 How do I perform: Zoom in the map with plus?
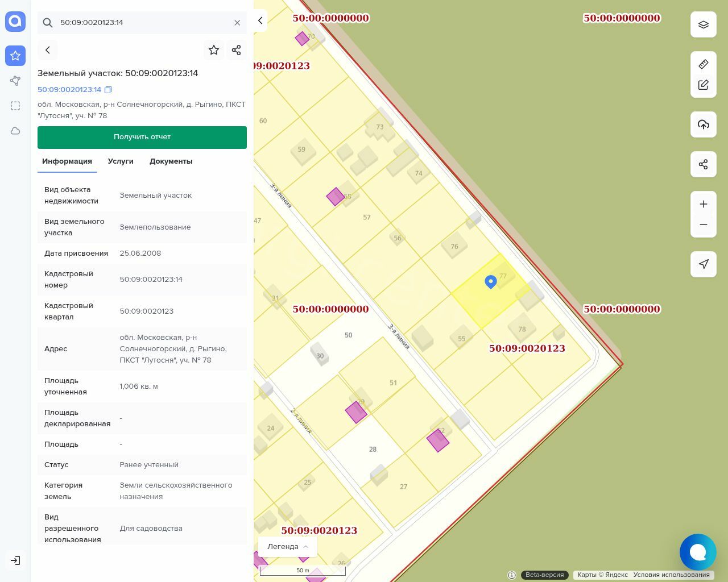(704, 204)
